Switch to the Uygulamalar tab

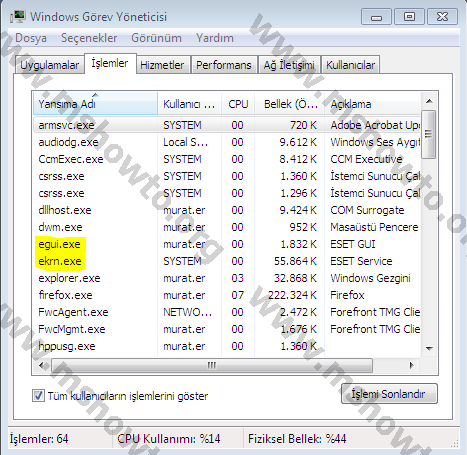coord(49,65)
